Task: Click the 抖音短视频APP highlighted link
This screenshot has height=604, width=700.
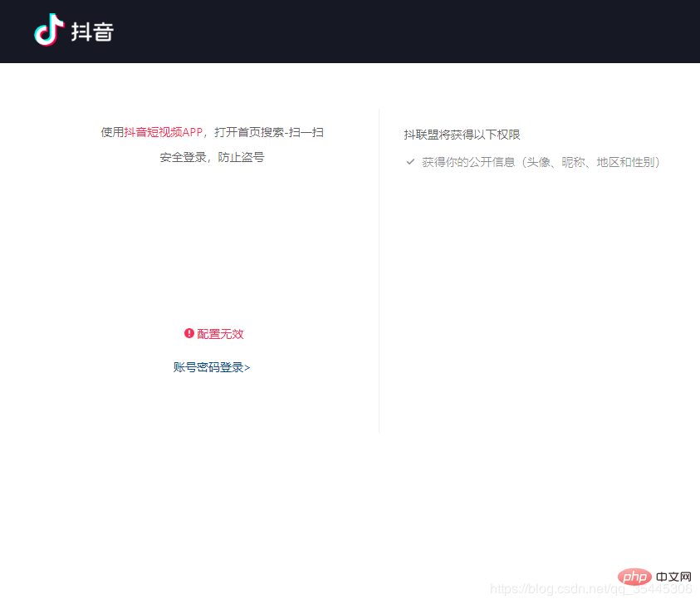Action: 162,132
